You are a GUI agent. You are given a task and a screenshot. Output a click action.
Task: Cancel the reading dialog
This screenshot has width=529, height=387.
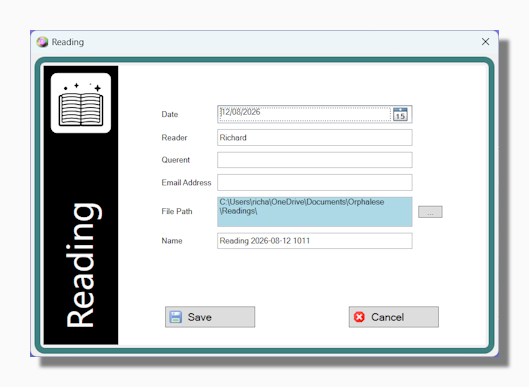(394, 317)
